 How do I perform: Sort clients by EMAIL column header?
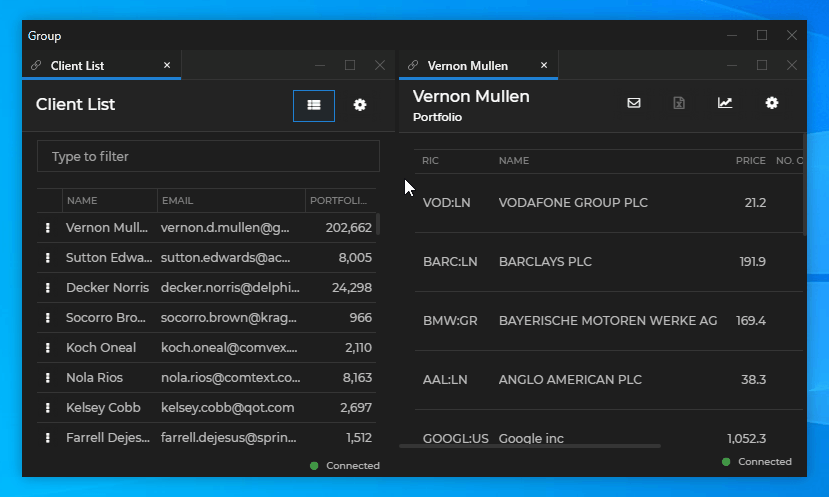[x=231, y=200]
